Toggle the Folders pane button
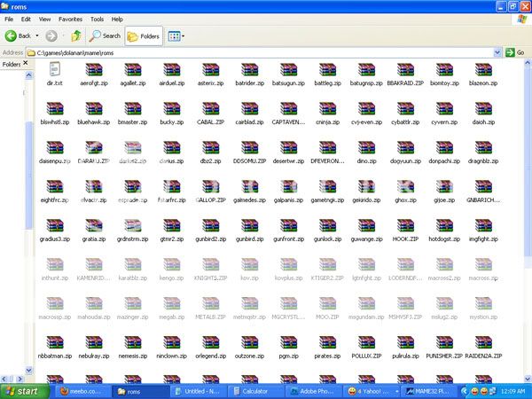Screen dimensions: 532x399 point(143,36)
